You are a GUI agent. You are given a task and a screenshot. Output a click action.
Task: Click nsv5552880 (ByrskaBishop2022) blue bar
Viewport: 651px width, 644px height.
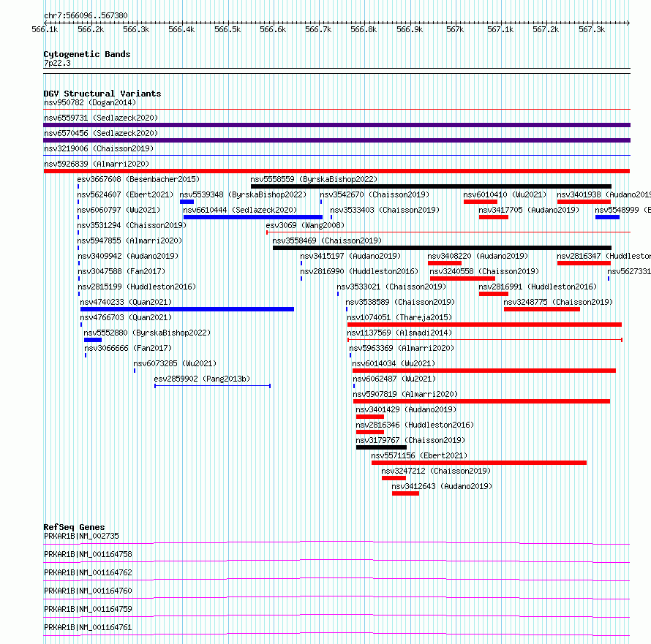pyautogui.click(x=93, y=340)
